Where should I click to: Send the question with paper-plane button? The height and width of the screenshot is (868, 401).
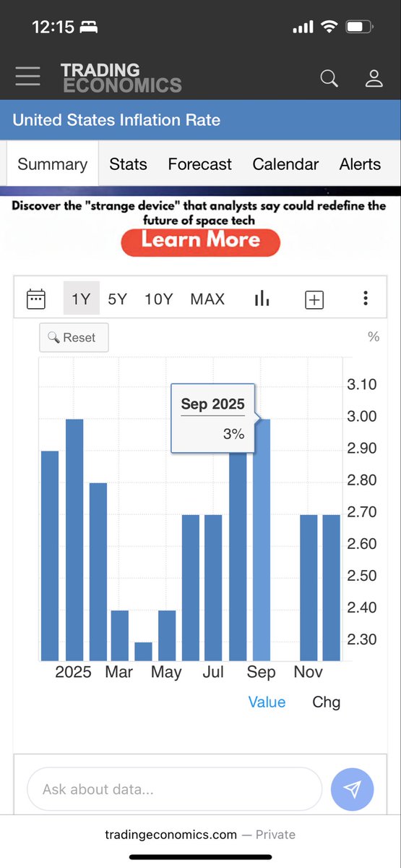pyautogui.click(x=352, y=788)
